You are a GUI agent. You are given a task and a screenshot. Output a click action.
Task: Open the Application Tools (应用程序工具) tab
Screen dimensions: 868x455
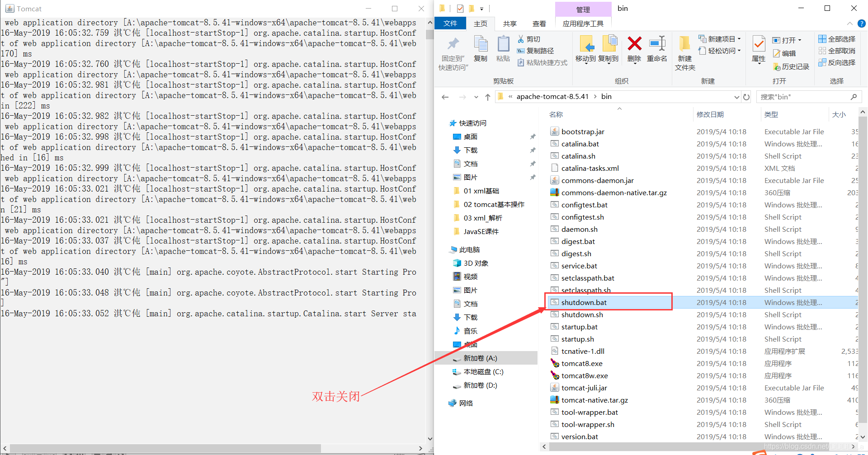point(583,23)
